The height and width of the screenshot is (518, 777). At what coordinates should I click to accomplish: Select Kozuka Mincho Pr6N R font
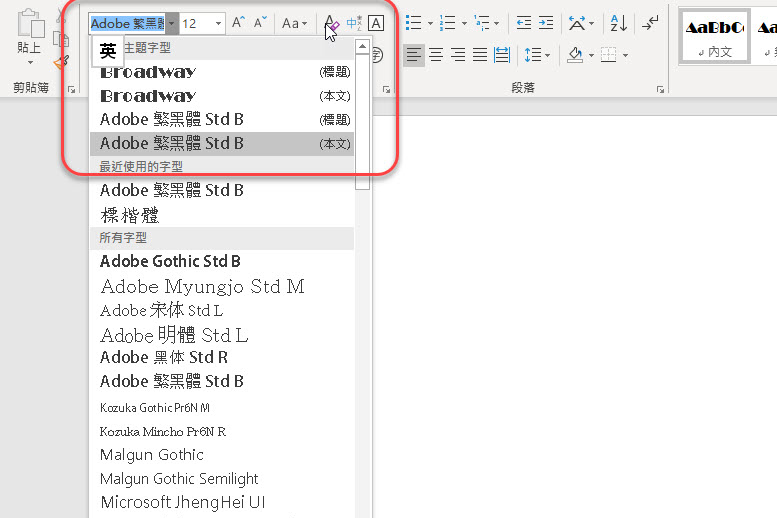(x=222, y=432)
